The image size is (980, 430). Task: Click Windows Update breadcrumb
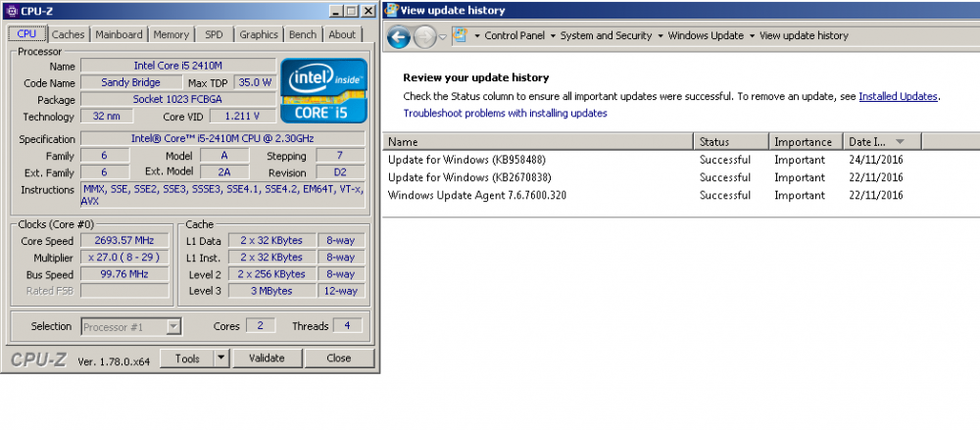pos(706,35)
